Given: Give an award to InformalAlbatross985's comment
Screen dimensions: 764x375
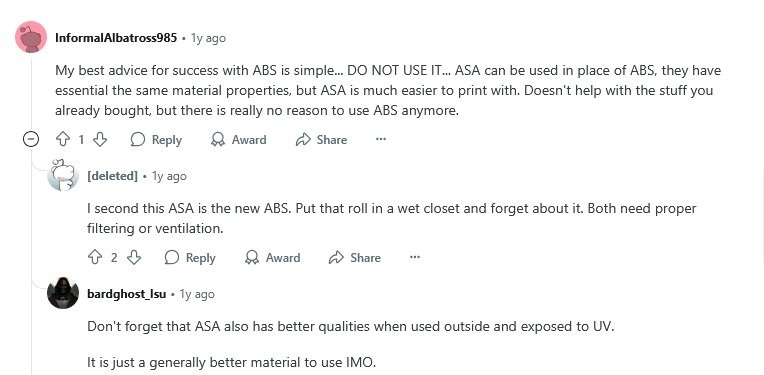Looking at the screenshot, I should (238, 140).
